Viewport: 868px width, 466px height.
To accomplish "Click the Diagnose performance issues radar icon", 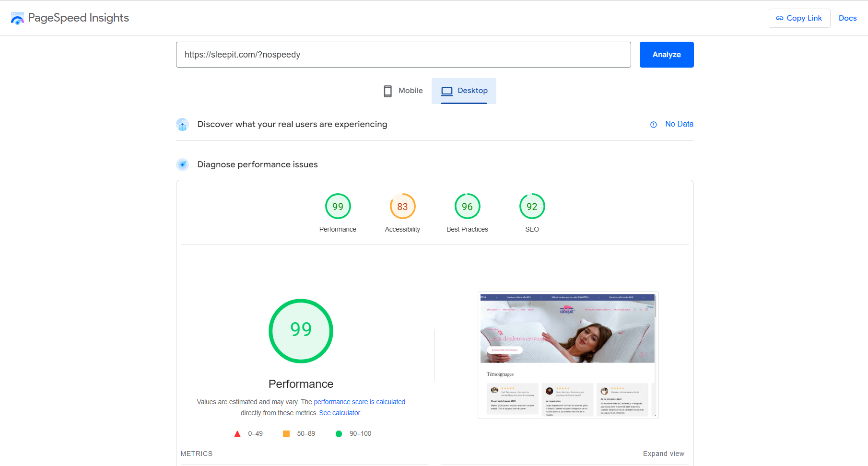I will click(x=182, y=165).
